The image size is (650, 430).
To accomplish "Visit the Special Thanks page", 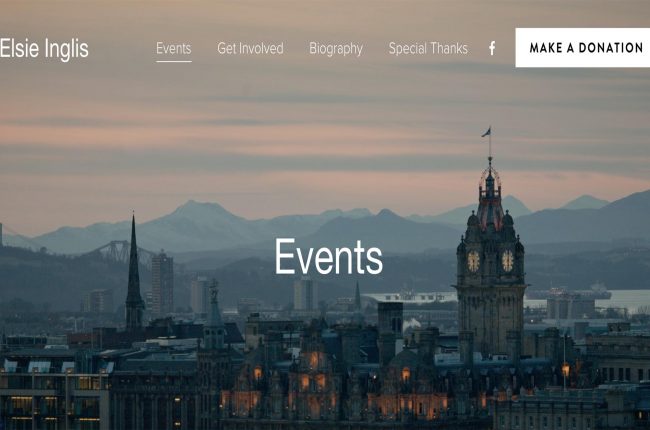I will (428, 49).
